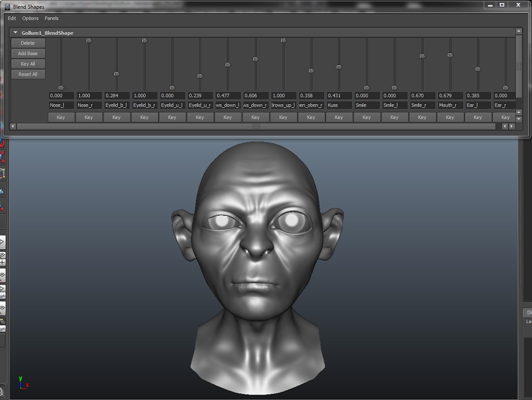Select the Eyelid_b_l value field 0.284
Screen dimensions: 532x400
point(117,96)
